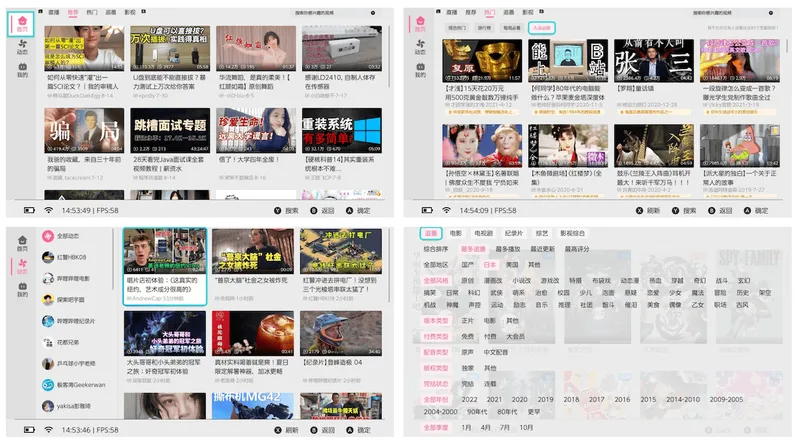Viewport: 800px width, 446px height.
Task: Select the 动态 fan icon in the 热门 screen sidebar
Action: pos(420,44)
